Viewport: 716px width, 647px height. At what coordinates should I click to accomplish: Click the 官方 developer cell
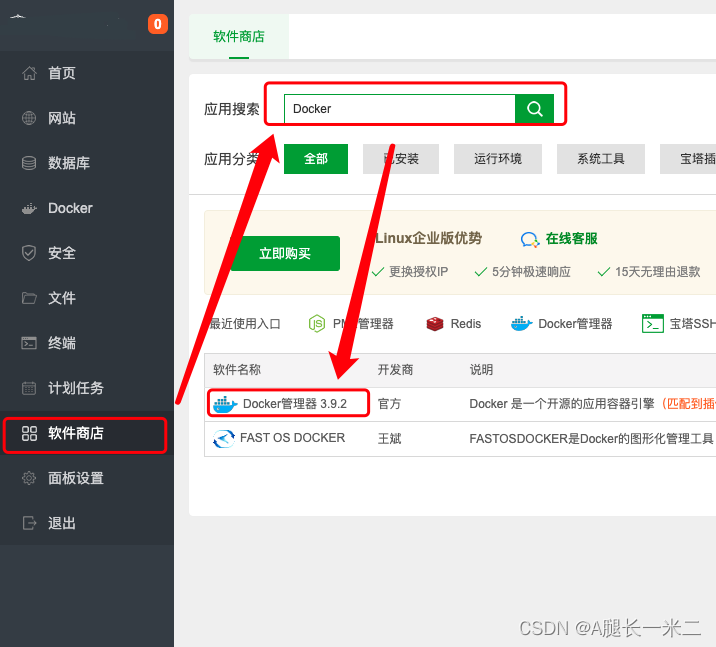(x=390, y=404)
